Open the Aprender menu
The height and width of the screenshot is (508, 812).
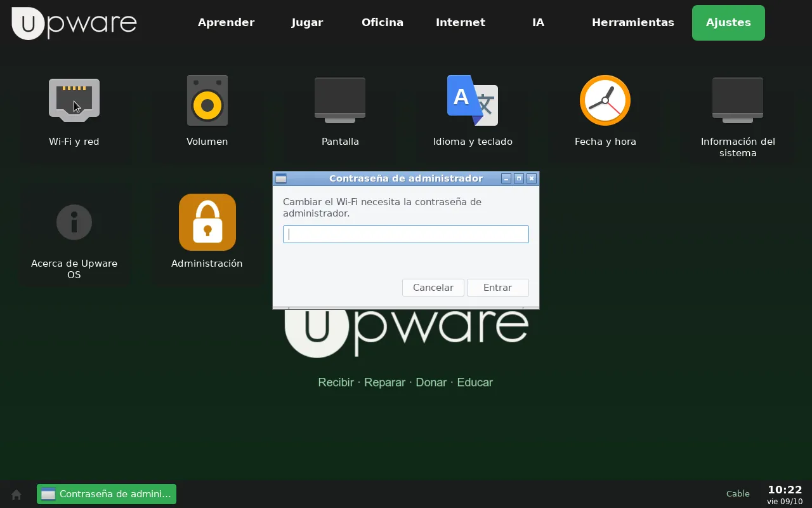226,22
